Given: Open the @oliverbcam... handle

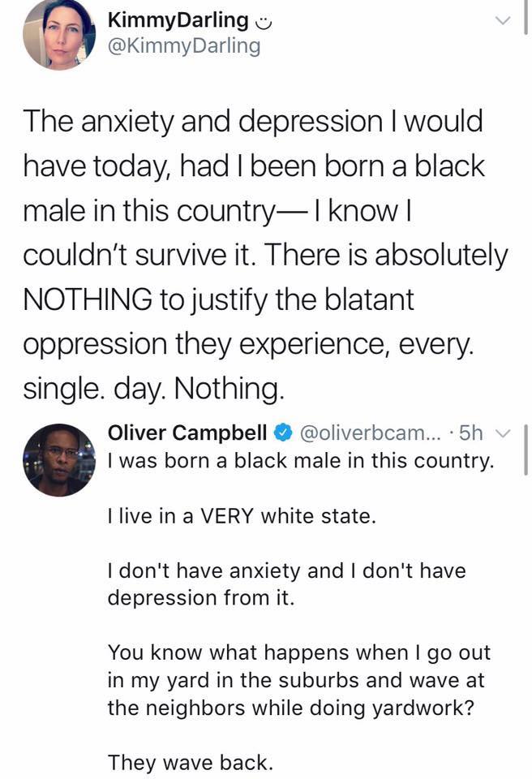Looking at the screenshot, I should 370,433.
